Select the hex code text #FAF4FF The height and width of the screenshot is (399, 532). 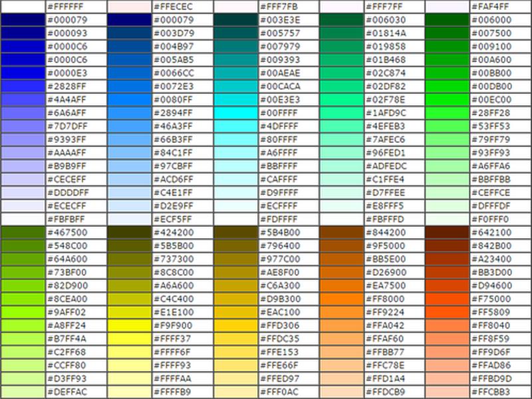point(490,7)
